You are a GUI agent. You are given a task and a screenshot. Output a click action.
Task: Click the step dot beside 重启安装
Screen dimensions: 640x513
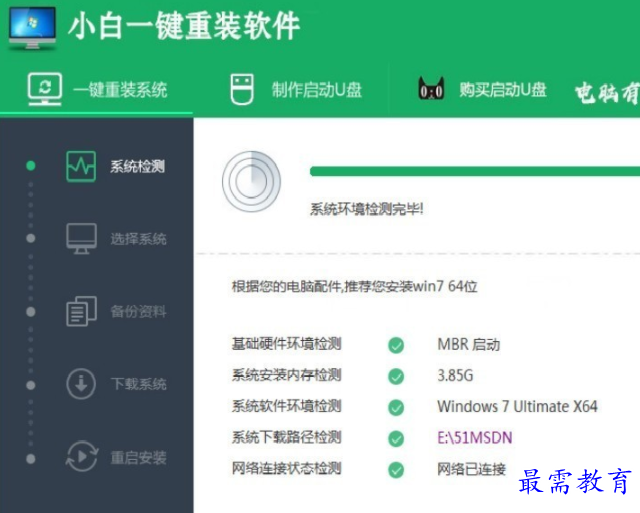pos(31,459)
